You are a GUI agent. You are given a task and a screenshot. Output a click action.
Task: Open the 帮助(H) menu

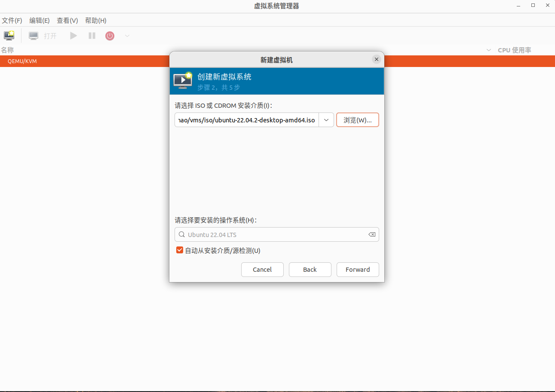pos(96,21)
